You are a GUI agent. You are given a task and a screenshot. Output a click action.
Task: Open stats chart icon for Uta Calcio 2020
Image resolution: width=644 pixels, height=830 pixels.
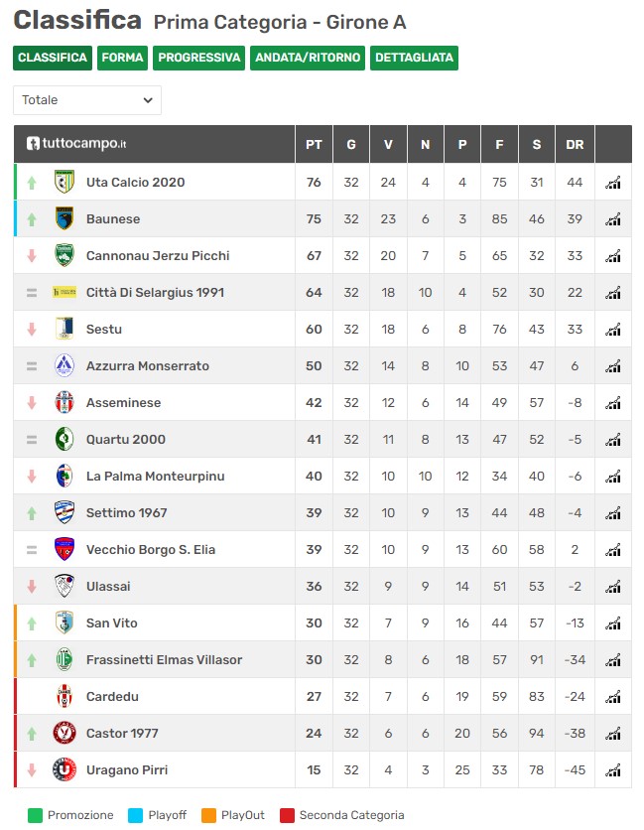613,183
